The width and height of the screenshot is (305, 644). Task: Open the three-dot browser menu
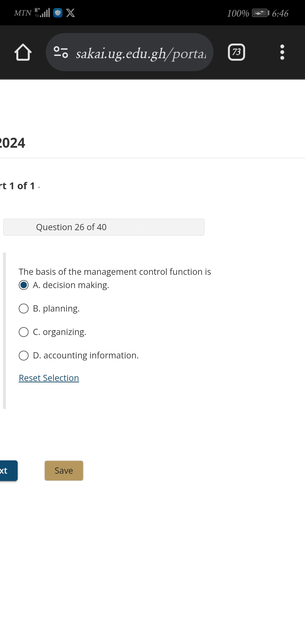pos(282,52)
